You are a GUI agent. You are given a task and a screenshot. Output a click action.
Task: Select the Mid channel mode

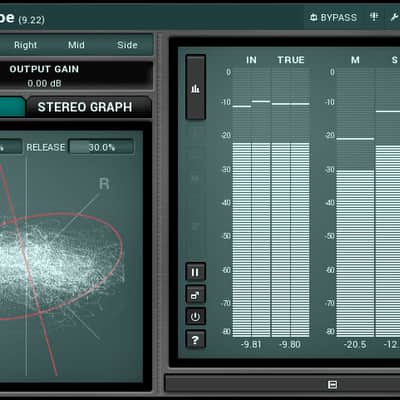click(x=76, y=45)
